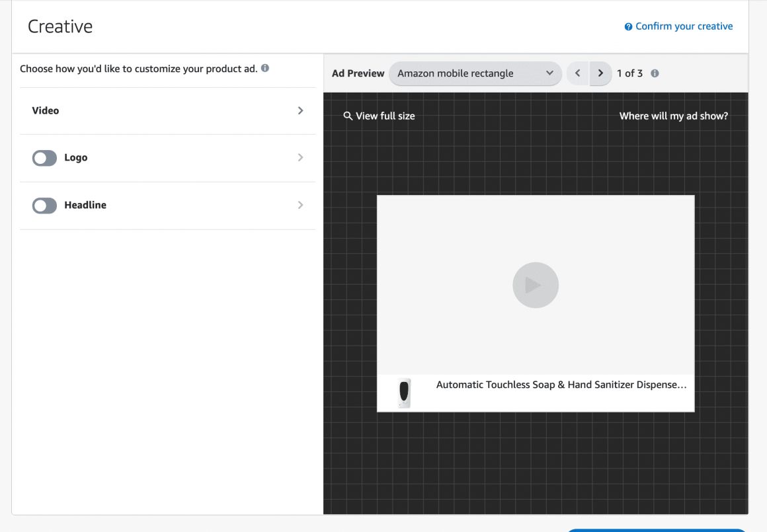Click the info icon beside 1 of 3
The image size is (767, 532).
655,73
